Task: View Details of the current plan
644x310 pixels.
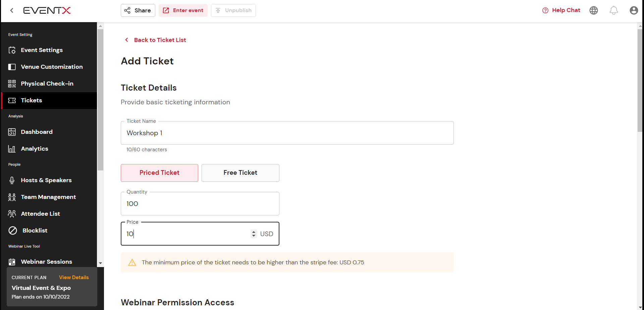Action: [x=74, y=277]
